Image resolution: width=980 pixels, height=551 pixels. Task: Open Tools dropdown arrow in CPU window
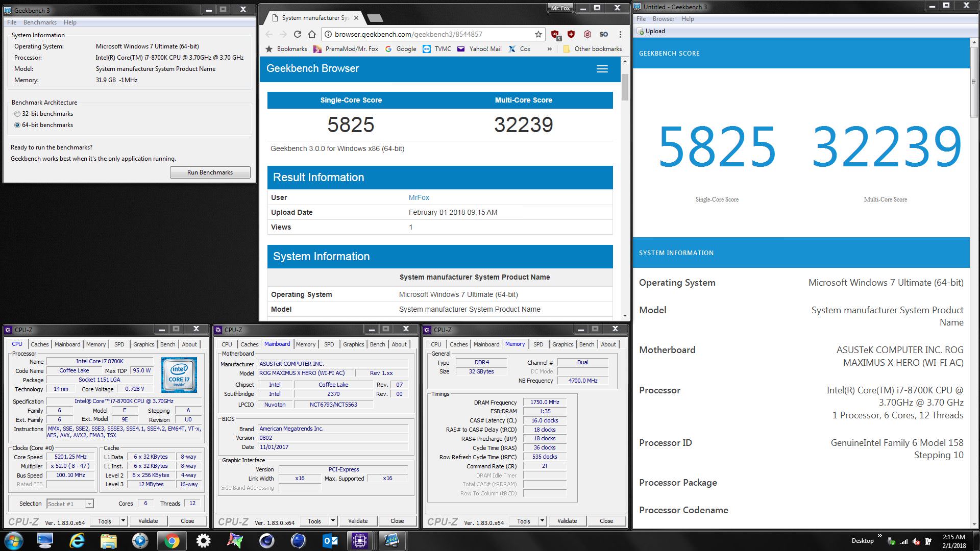coord(123,521)
